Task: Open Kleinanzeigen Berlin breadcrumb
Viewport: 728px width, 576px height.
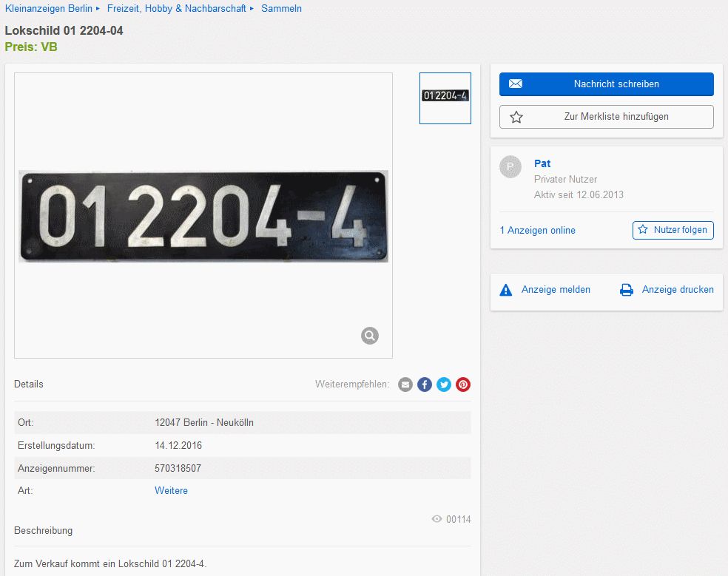Action: 49,9
